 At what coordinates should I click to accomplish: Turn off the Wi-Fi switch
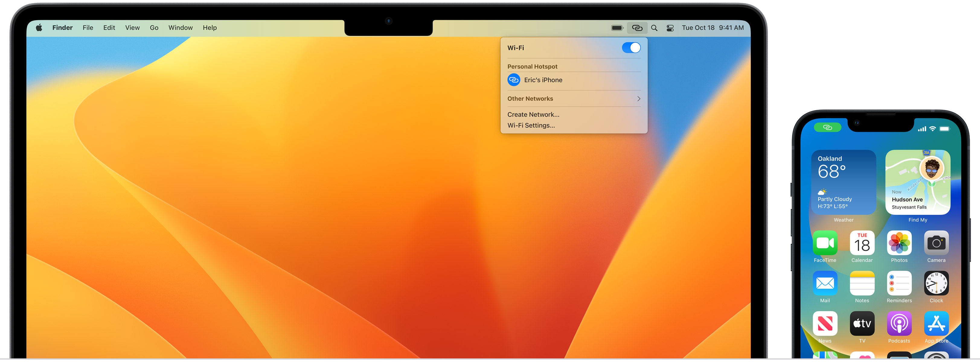click(x=631, y=48)
